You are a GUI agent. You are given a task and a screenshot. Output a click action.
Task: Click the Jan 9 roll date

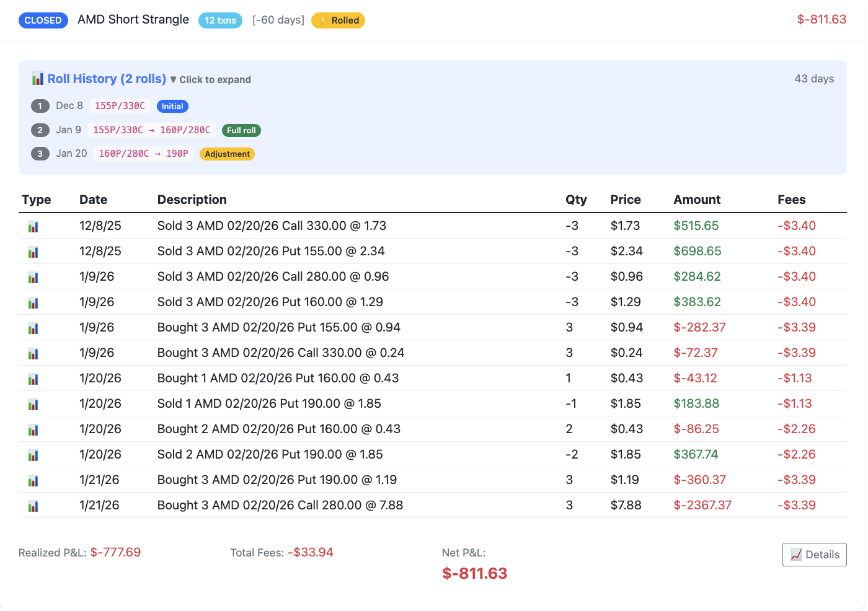(x=68, y=130)
